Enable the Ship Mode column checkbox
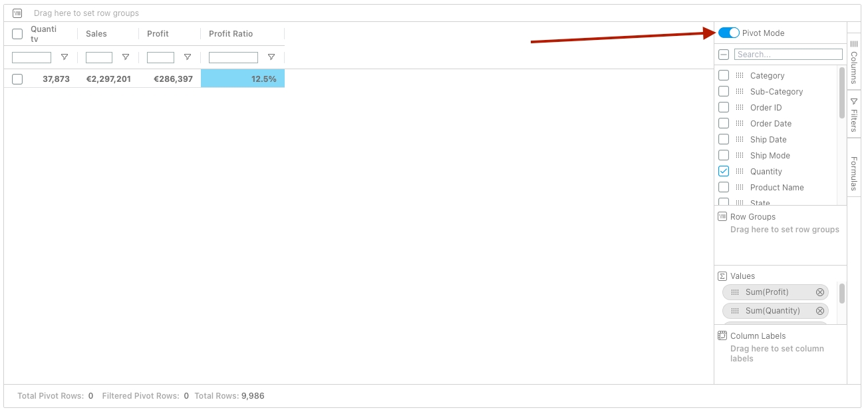Viewport: 868px width, 414px height. [724, 155]
